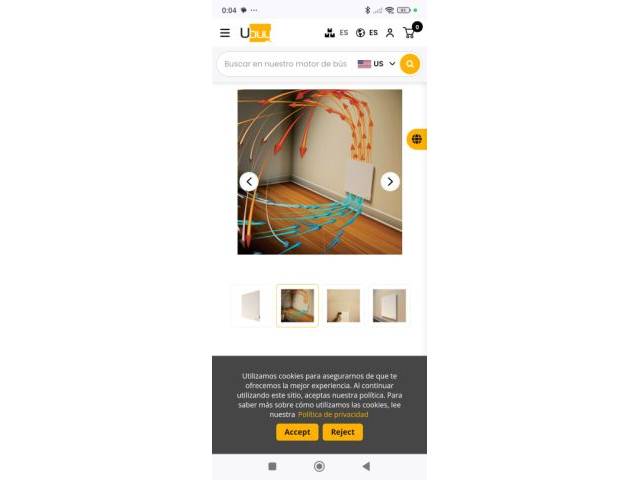Open the Política de privacidad link
The width and height of the screenshot is (640, 480).
[333, 415]
